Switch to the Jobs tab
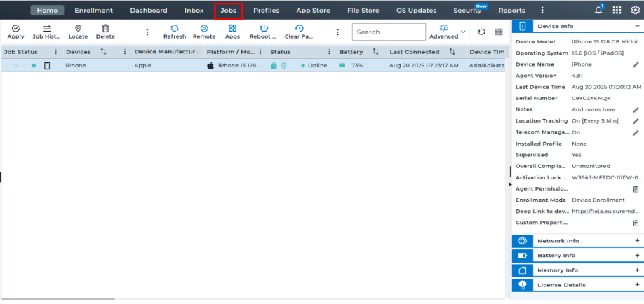Screen dimensions: 644x304 [x=228, y=11]
